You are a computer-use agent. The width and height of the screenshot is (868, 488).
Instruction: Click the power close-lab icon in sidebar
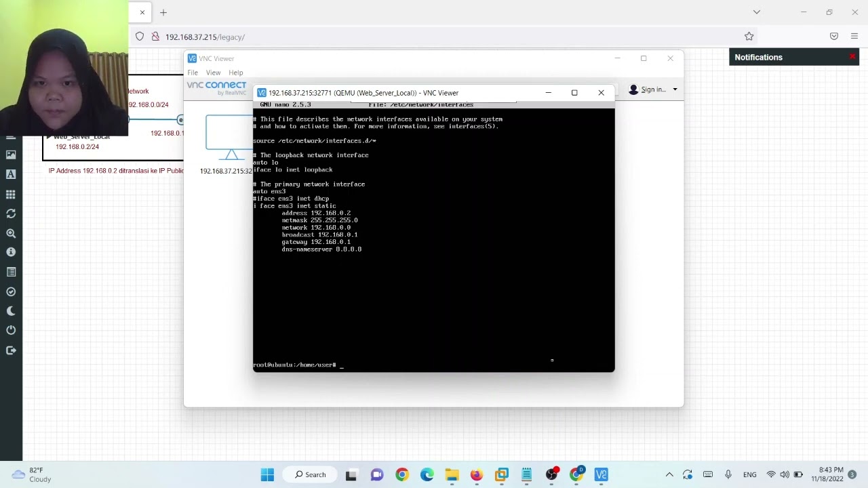click(11, 330)
